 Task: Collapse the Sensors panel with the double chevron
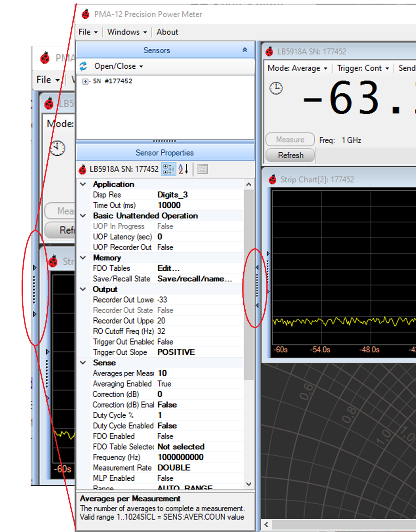[x=245, y=50]
